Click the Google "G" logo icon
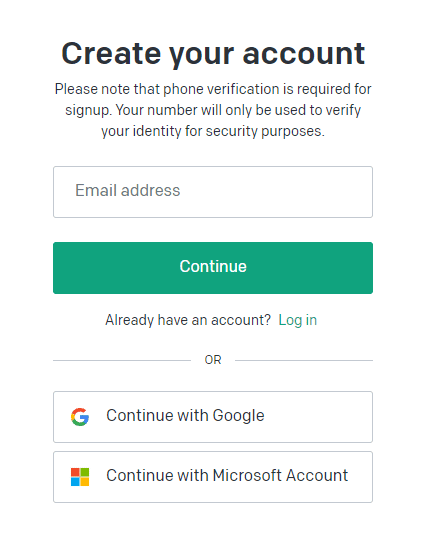430x537 pixels. (x=80, y=417)
